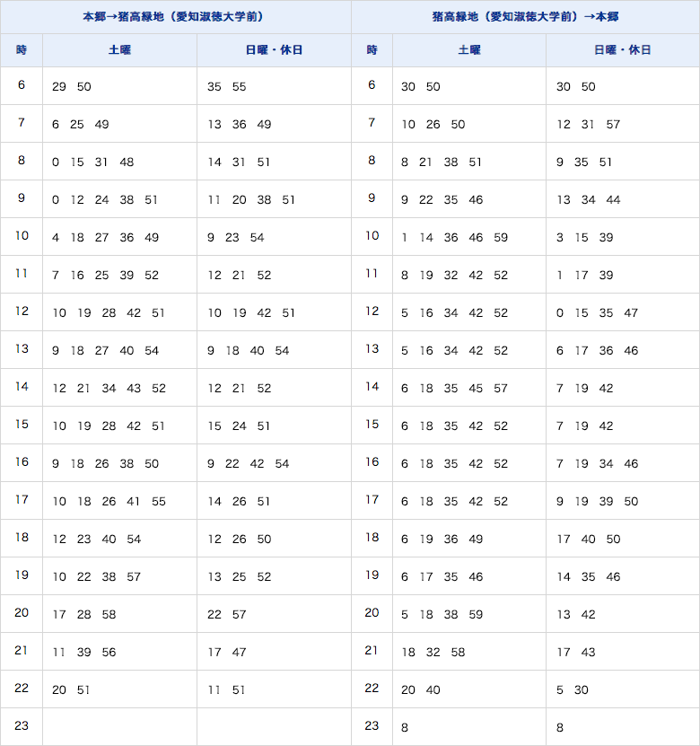The height and width of the screenshot is (746, 700).
Task: Select 日曜・休日 column header under 本郷→猪高緑地
Action: click(x=274, y=50)
